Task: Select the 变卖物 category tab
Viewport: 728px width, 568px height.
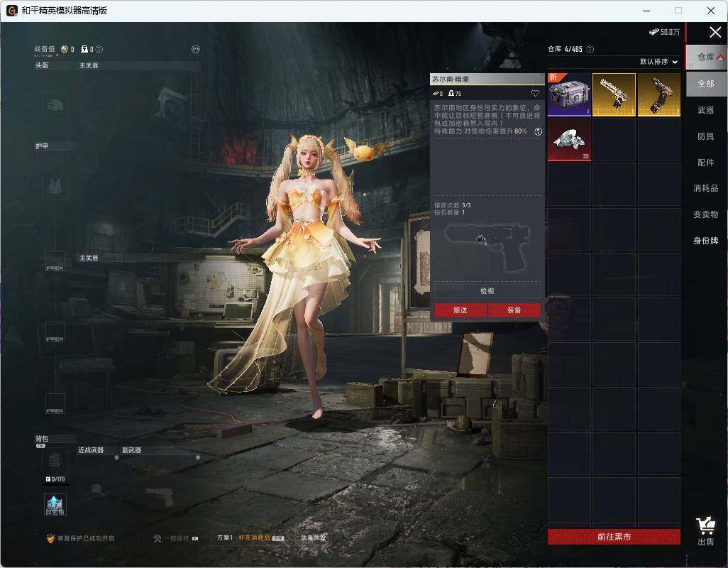Action: tap(706, 214)
